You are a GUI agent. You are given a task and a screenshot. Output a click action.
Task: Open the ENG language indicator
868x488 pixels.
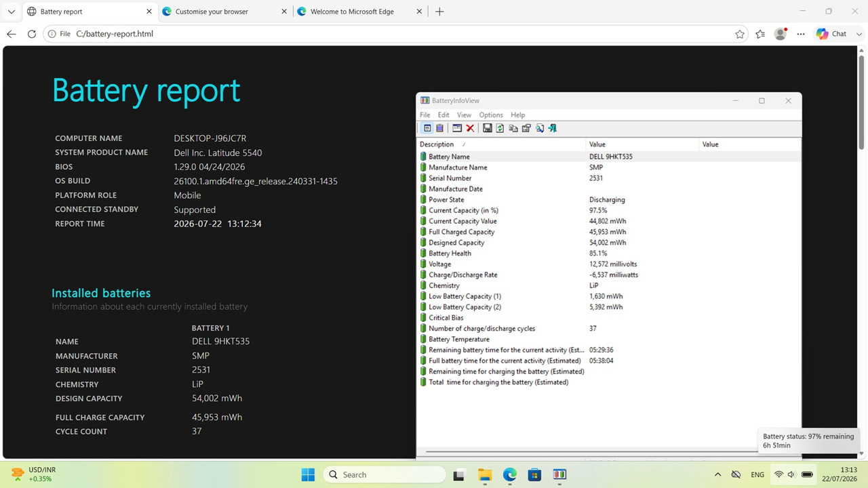click(x=758, y=474)
